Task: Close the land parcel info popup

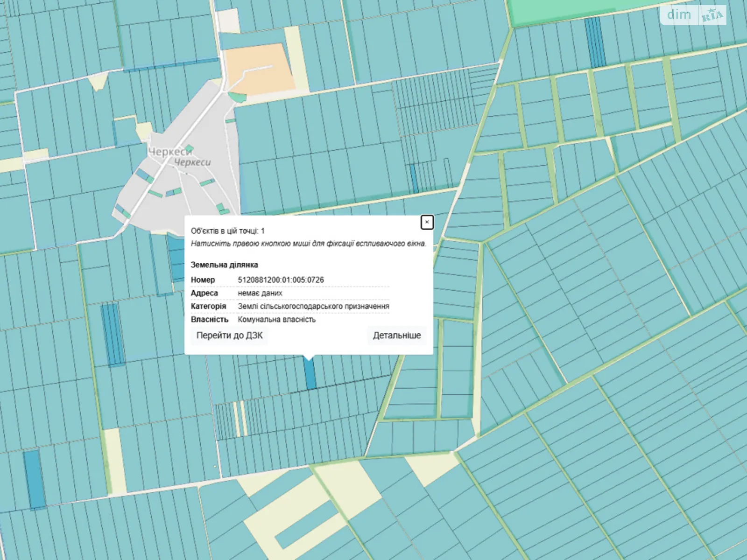Action: [427, 222]
